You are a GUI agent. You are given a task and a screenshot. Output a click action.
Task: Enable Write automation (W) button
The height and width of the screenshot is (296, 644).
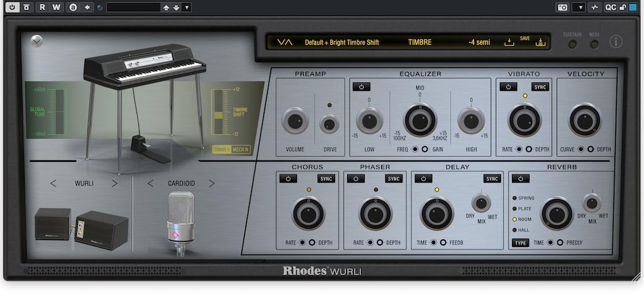click(x=57, y=7)
